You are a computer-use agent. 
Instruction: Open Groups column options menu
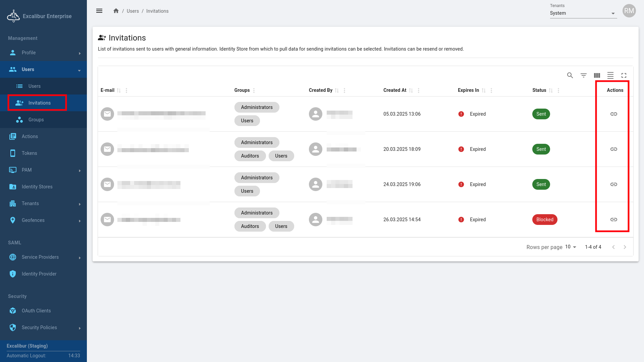(254, 90)
